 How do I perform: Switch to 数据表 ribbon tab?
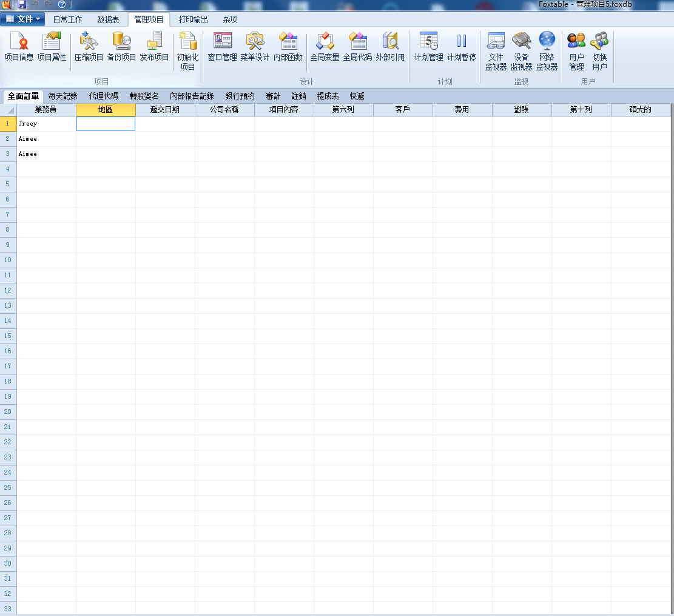[109, 19]
